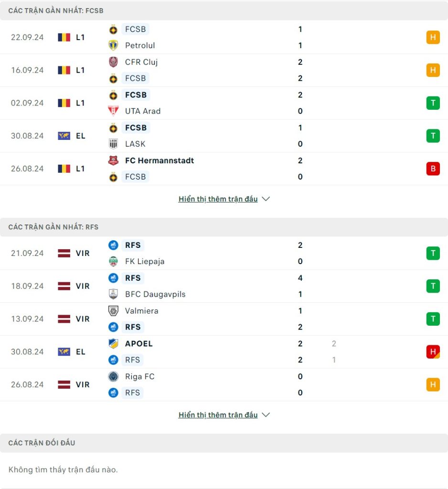Open 'Hiển thị thêm trận đấu' under FCSB
Image resolution: width=448 pixels, height=489 pixels.
[218, 199]
